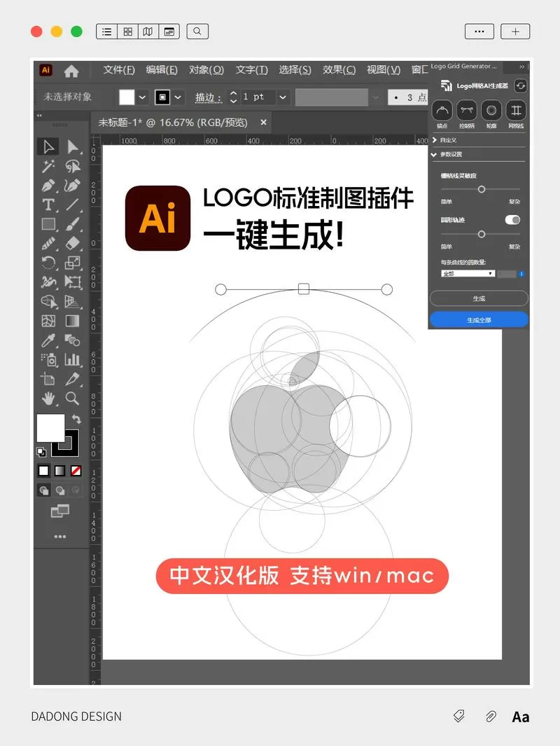Select the Slice tool
Screen dimensions: 560x746
click(72, 379)
